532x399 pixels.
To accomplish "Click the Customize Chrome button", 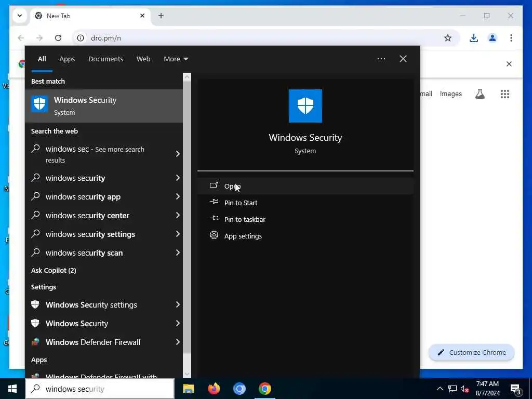I will pos(472,353).
